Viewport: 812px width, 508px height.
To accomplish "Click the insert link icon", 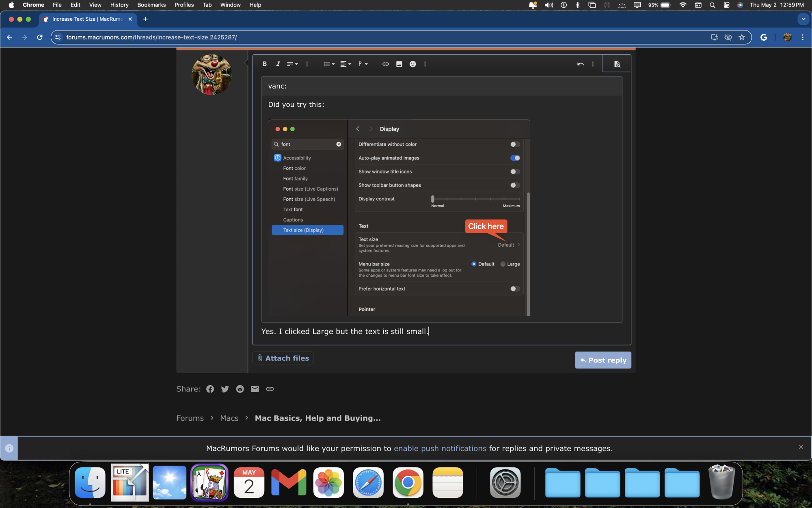I will pos(385,64).
